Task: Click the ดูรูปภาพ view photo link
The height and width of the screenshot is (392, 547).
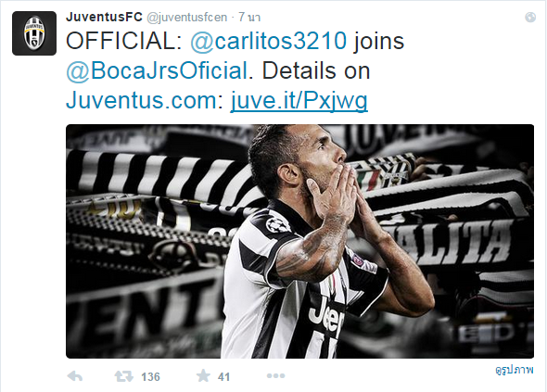Action: click(515, 370)
